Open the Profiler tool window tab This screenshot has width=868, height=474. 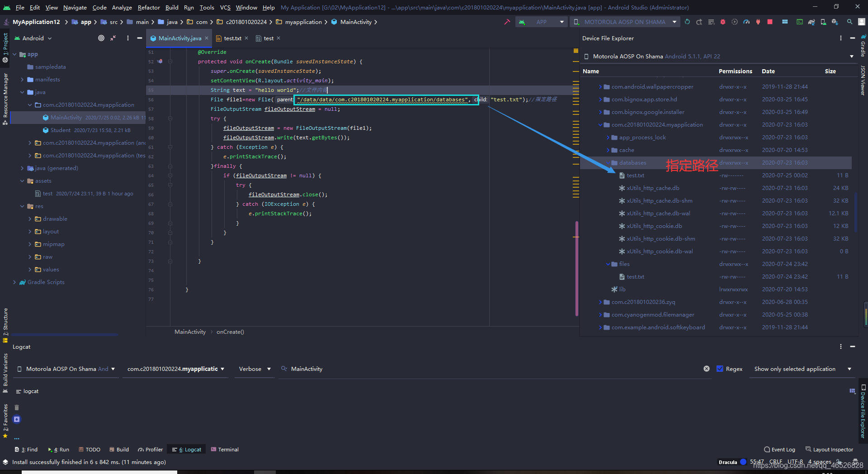(x=151, y=449)
